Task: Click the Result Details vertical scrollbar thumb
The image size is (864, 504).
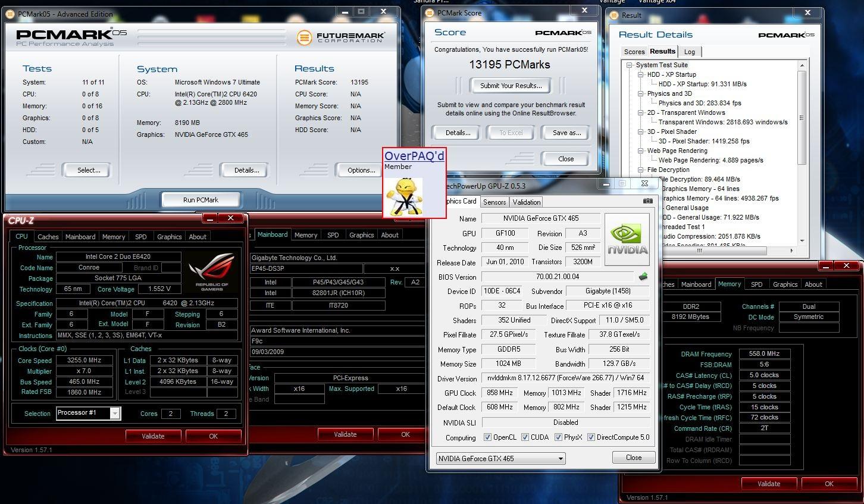Action: [x=802, y=118]
